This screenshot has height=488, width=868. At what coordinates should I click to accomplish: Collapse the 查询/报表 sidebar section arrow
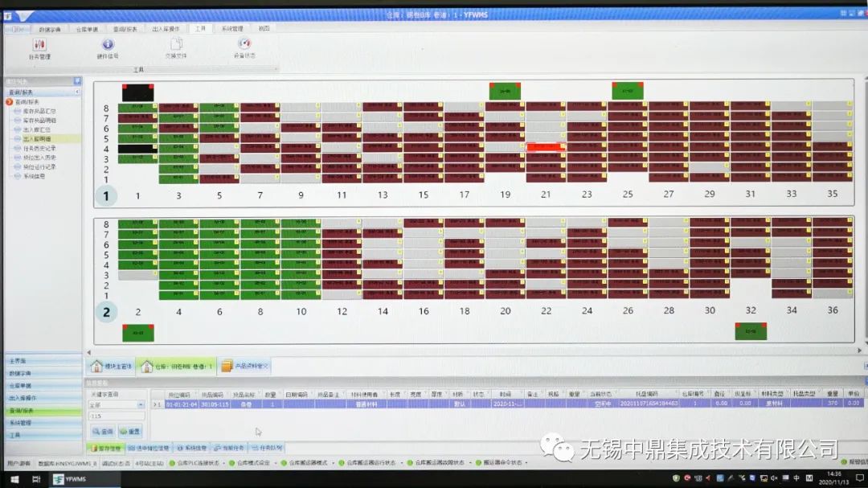point(76,92)
